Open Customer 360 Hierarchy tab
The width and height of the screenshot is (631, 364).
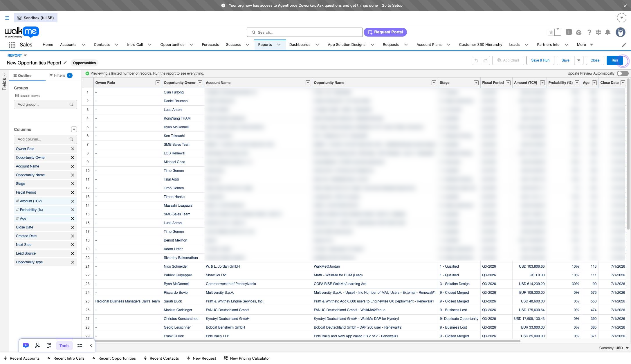(481, 45)
